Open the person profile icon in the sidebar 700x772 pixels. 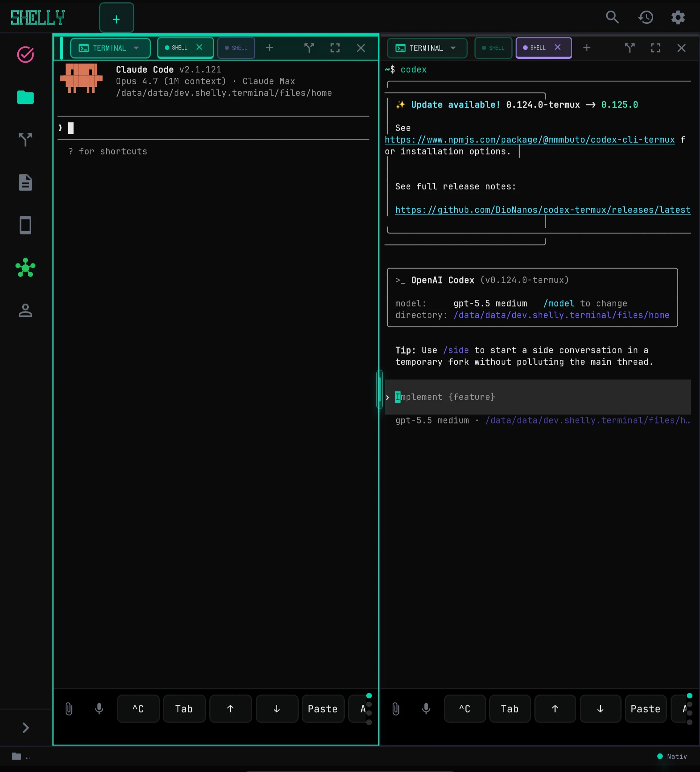26,310
